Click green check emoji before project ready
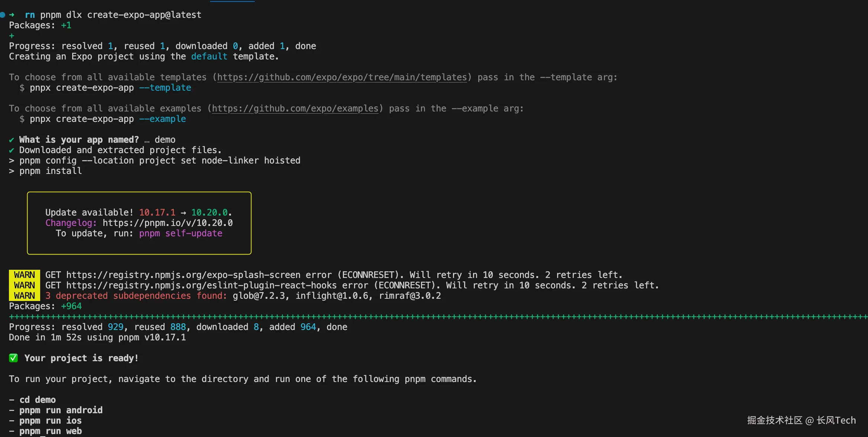The image size is (868, 437). tap(13, 358)
